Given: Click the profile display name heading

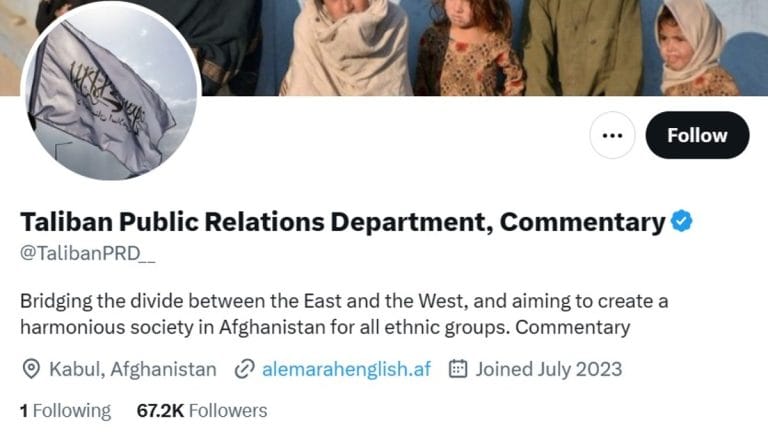Looking at the screenshot, I should pyautogui.click(x=342, y=221).
